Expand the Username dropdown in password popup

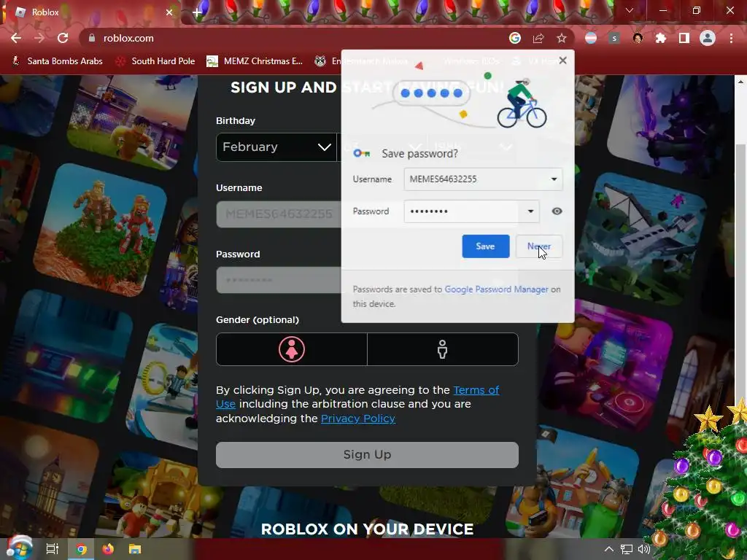pyautogui.click(x=554, y=179)
